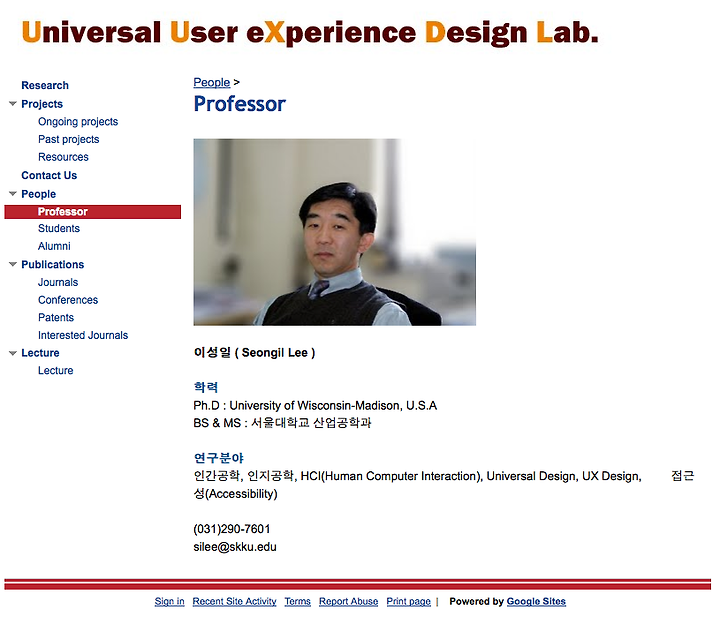Click Print page link
Viewport: 720px width, 617px height.
pos(409,602)
